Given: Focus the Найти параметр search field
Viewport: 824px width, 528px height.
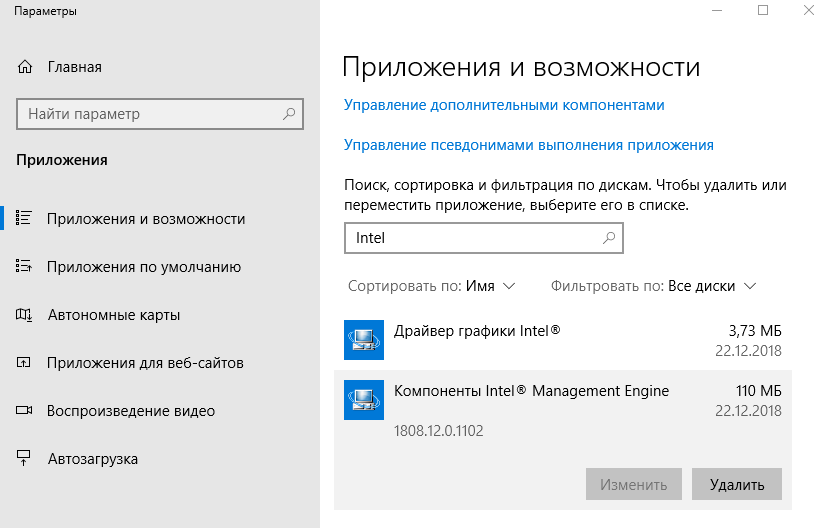Looking at the screenshot, I should (x=160, y=113).
